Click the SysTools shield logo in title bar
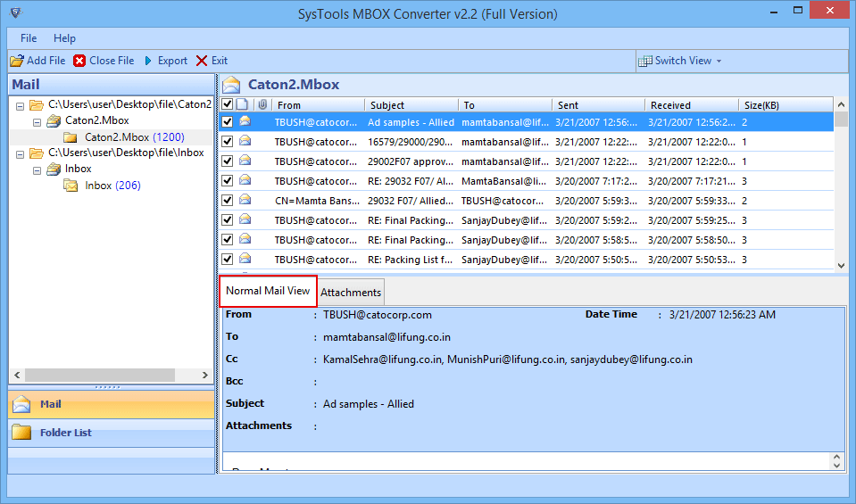Screen dimensions: 856x504 16,12
